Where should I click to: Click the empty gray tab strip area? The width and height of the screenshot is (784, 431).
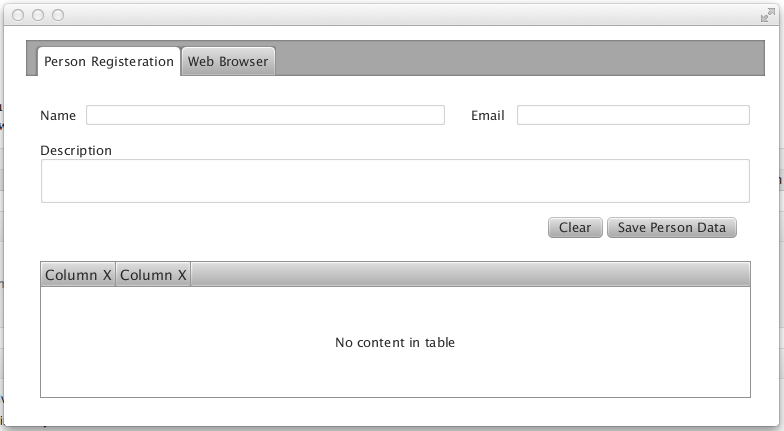point(520,58)
